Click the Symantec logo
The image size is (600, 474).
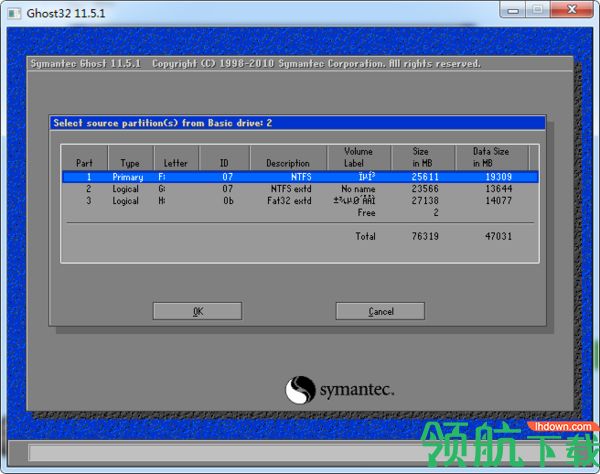(340, 390)
